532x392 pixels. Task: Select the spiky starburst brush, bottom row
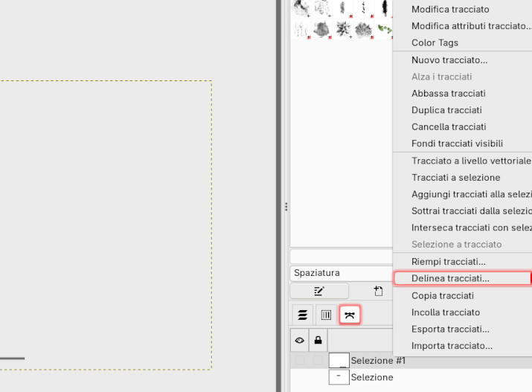click(343, 29)
